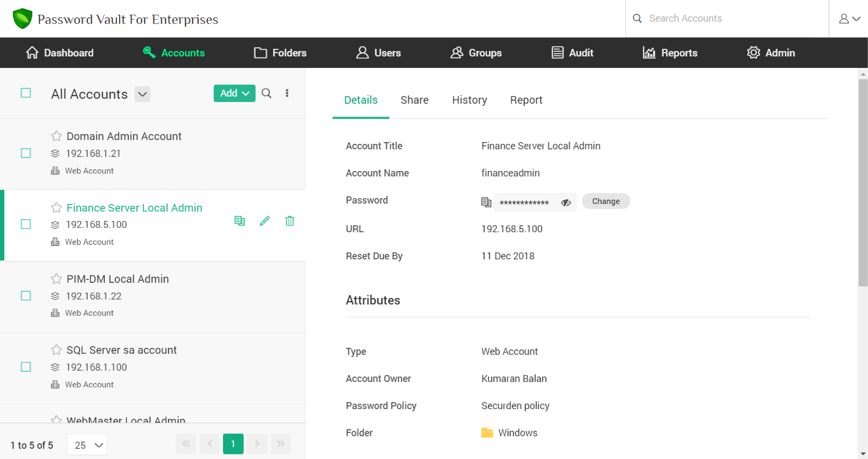The image size is (868, 459).
Task: Click the Search Accounts input field
Action: pos(708,18)
